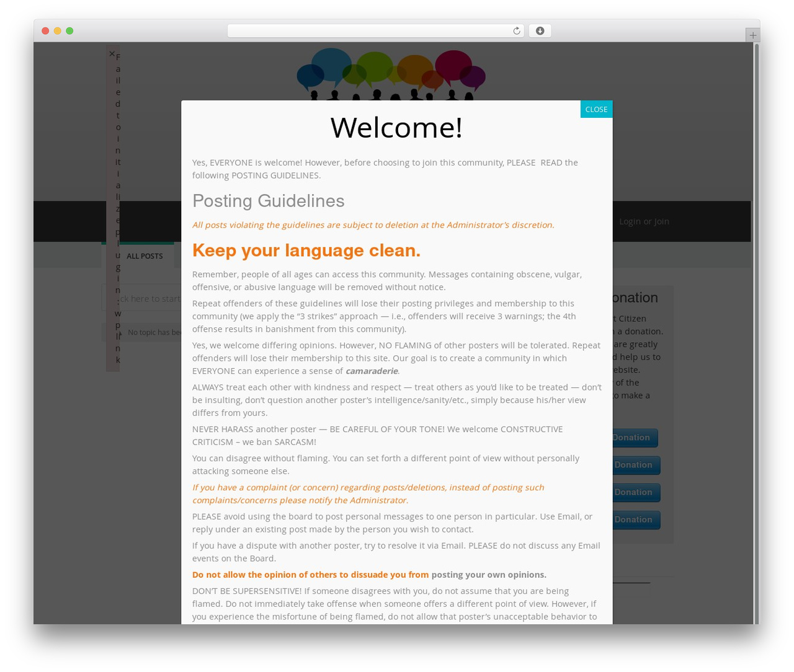Viewport: 794px width, 672px height.
Task: Click the 'Keep your language clean.' heading
Action: pyautogui.click(x=306, y=250)
